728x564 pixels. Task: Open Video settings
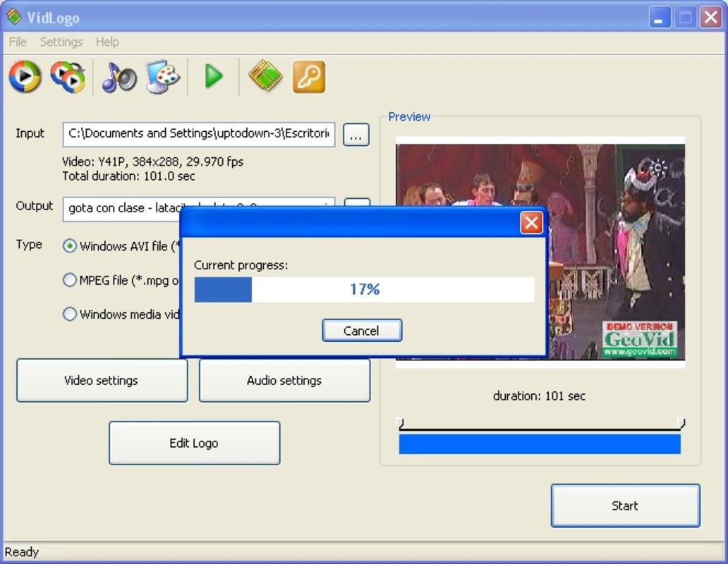102,380
